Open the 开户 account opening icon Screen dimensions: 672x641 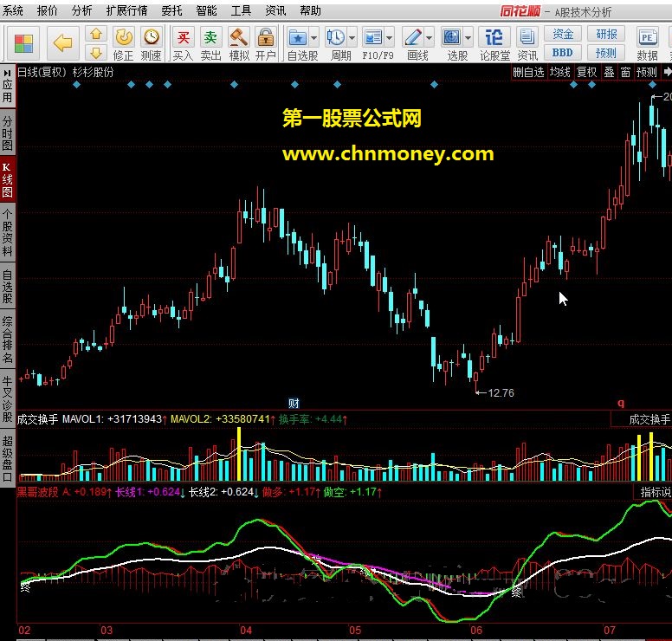coord(266,43)
